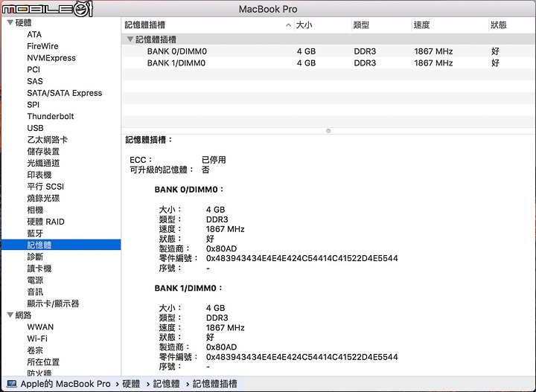Select 平行 SCSI in the sidebar
This screenshot has width=536, height=392.
45,187
